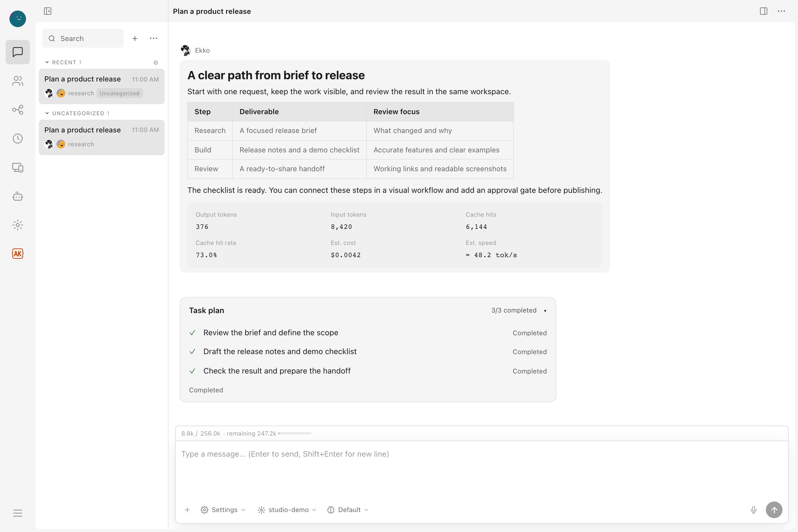Open the user profile avatar
This screenshot has height=532, width=798.
click(18, 19)
